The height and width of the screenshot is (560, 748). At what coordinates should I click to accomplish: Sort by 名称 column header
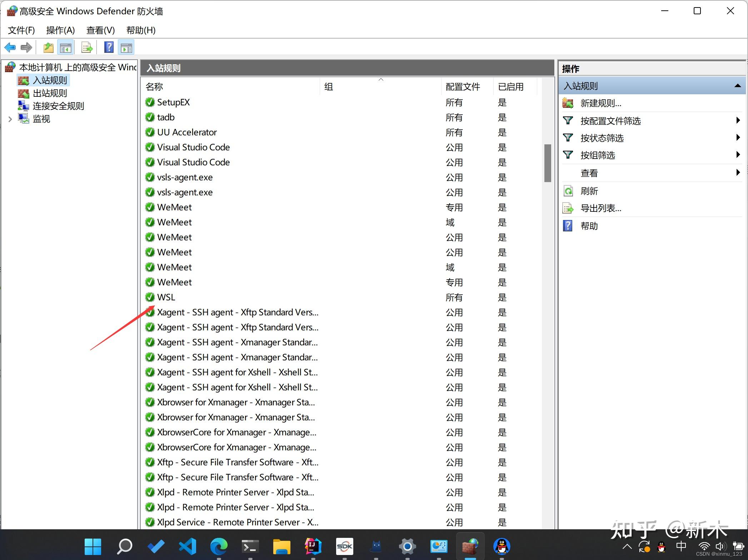click(x=231, y=86)
